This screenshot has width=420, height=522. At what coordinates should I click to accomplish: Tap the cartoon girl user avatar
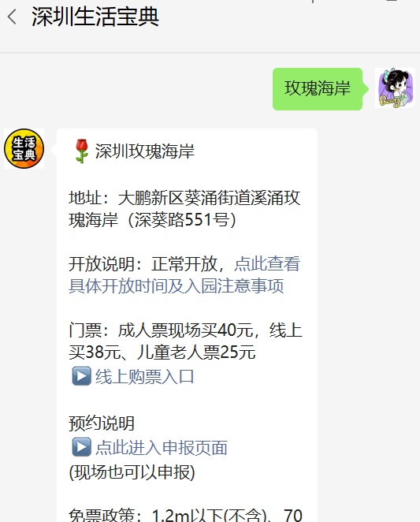(395, 88)
